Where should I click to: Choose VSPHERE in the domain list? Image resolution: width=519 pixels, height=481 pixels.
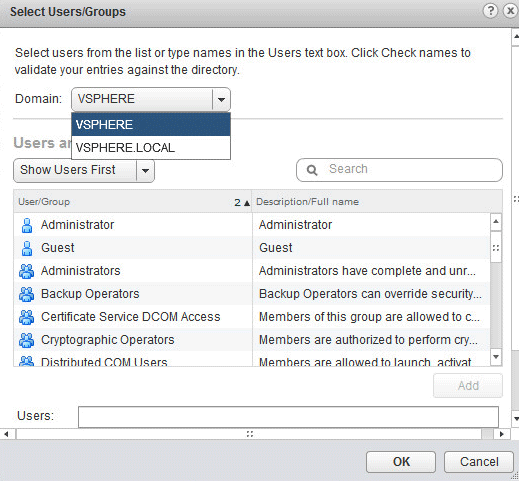pos(151,125)
